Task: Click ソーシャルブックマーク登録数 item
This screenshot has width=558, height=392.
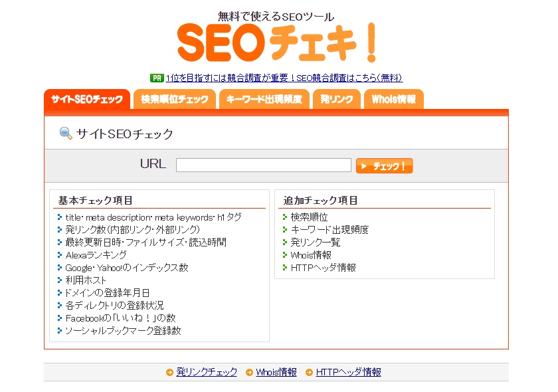Action: coord(123,331)
